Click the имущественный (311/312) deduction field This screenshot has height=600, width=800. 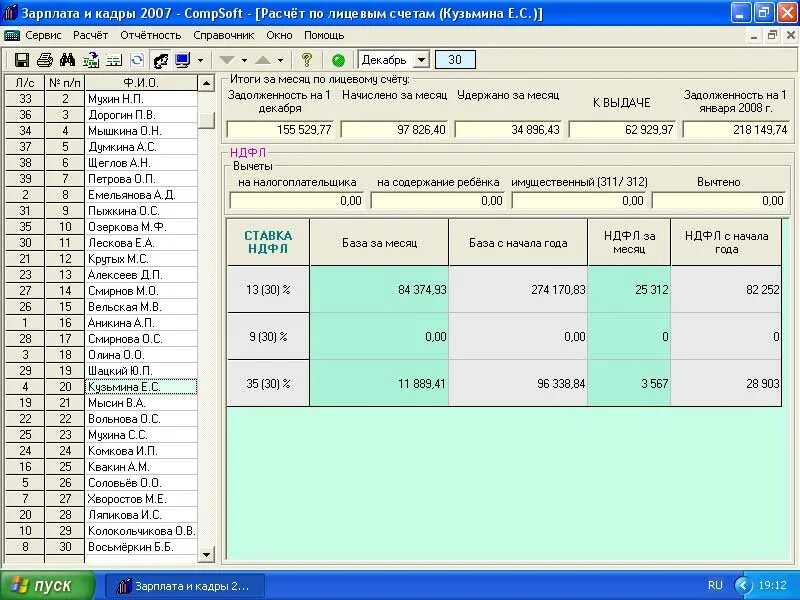pyautogui.click(x=579, y=201)
